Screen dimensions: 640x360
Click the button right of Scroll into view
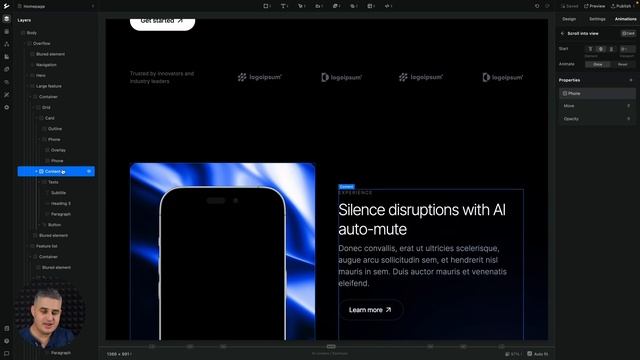tap(628, 33)
